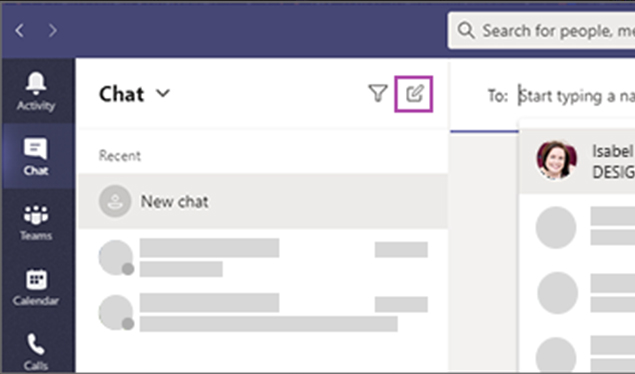
Task: Click the new chat compose icon
Action: coord(414,94)
